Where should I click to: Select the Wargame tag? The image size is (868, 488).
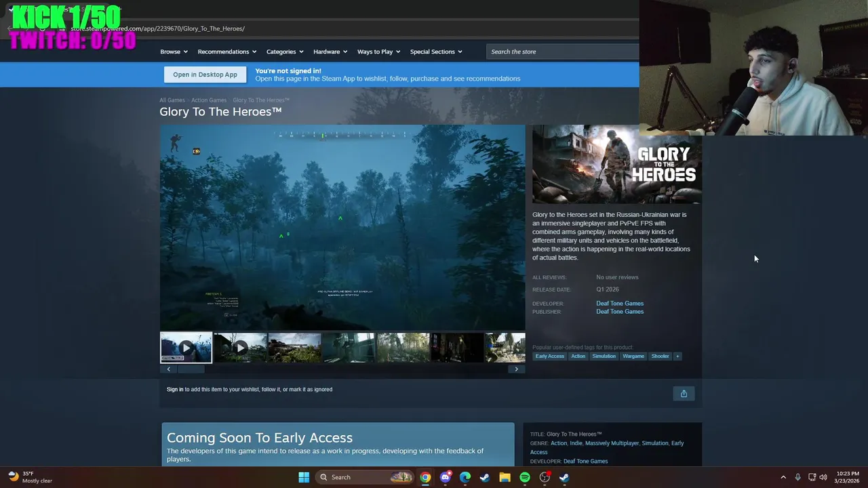click(x=633, y=356)
